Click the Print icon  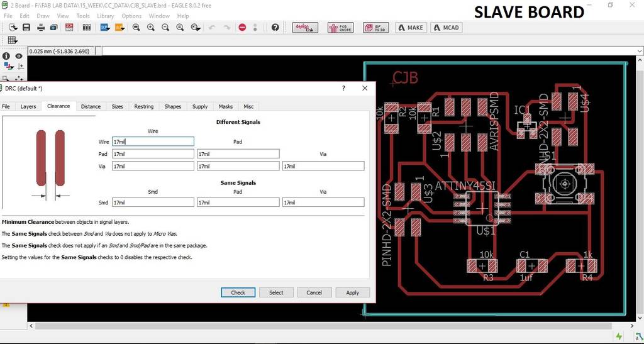click(41, 28)
